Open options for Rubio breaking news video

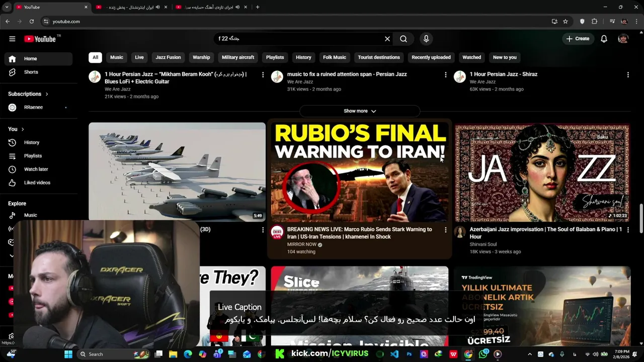coord(445,230)
